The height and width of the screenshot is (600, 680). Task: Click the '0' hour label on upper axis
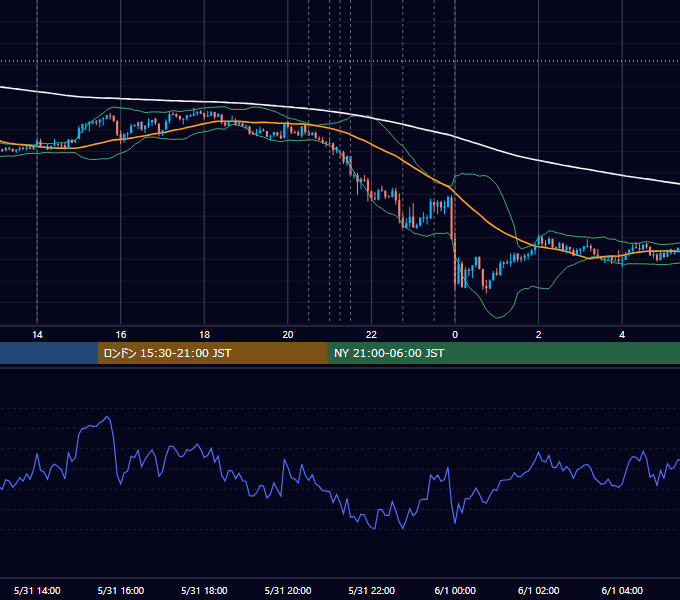coord(455,335)
